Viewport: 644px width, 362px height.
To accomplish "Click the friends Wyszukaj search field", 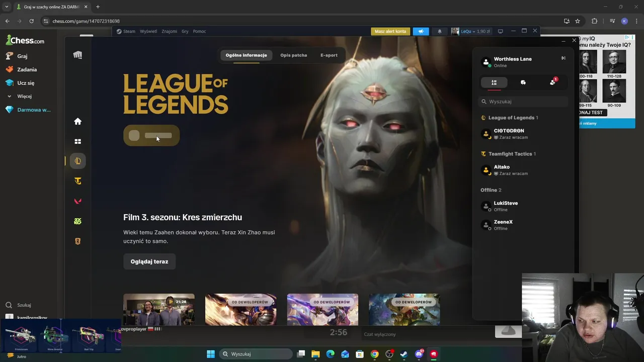I will coord(523,102).
